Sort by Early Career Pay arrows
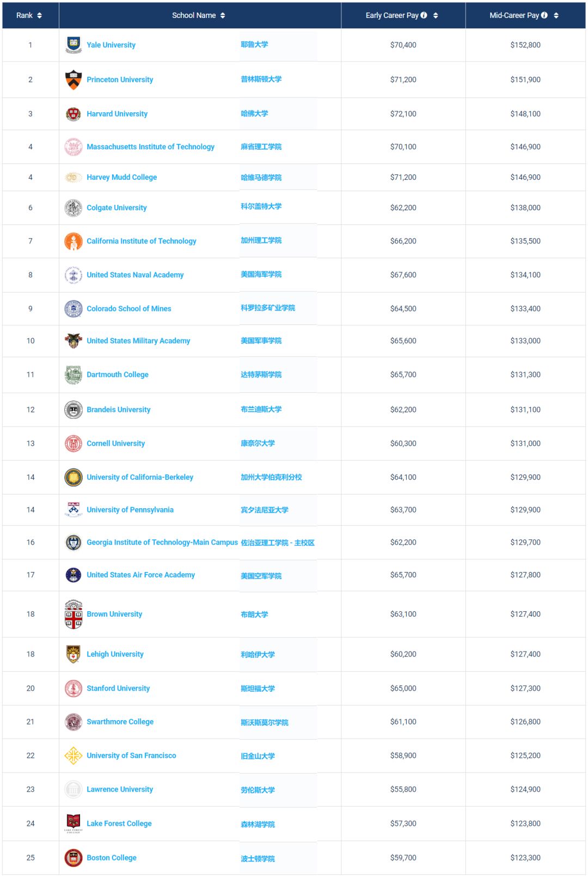This screenshot has width=588, height=877. pos(436,15)
